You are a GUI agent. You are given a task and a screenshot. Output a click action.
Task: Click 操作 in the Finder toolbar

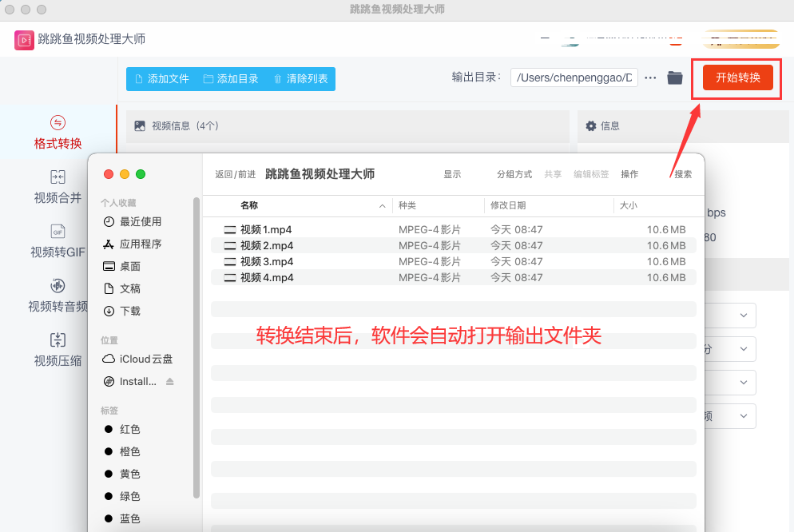point(629,174)
